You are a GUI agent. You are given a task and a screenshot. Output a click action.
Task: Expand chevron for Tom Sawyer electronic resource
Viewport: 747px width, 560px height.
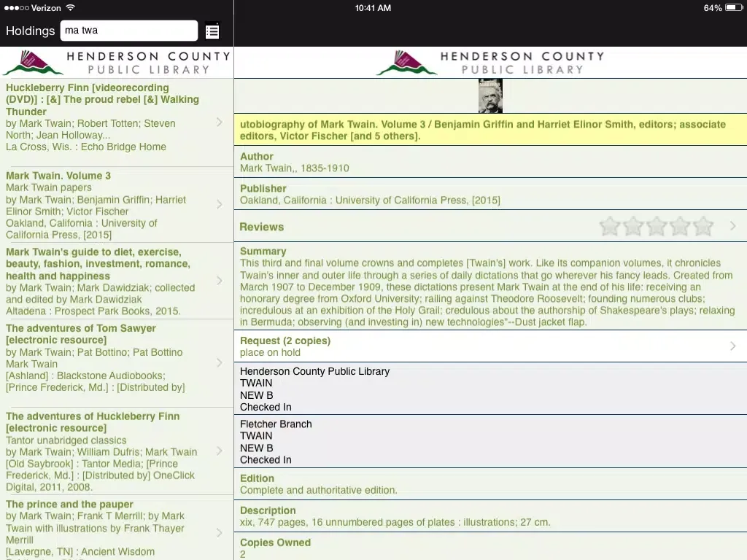[x=220, y=363]
